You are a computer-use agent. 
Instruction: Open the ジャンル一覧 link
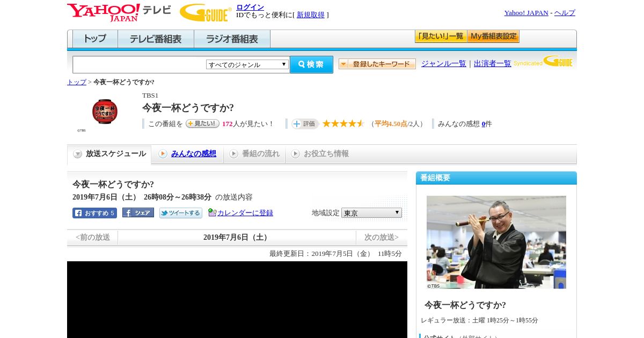444,63
